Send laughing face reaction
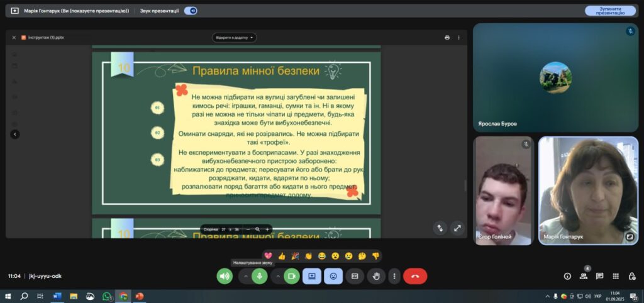 [x=321, y=256]
